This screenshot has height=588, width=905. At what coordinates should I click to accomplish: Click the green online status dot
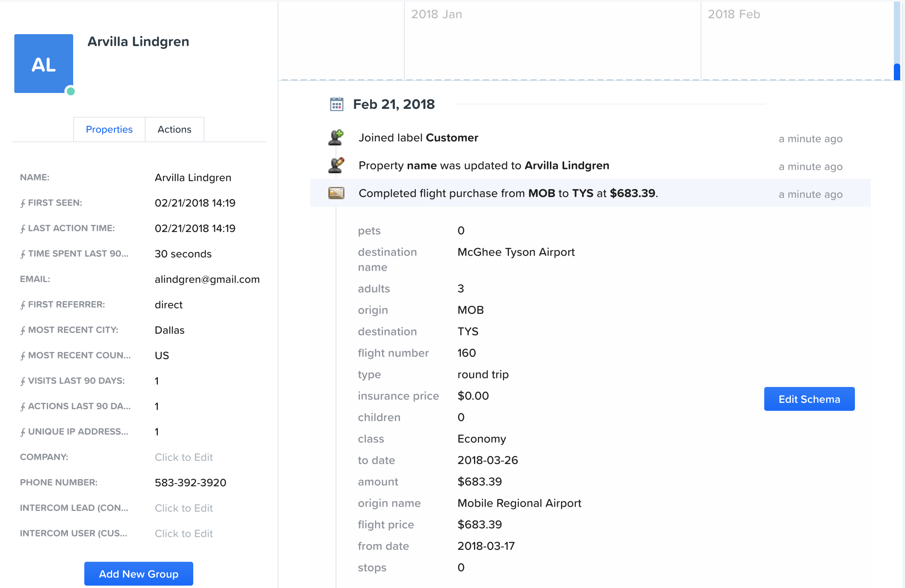click(x=71, y=91)
